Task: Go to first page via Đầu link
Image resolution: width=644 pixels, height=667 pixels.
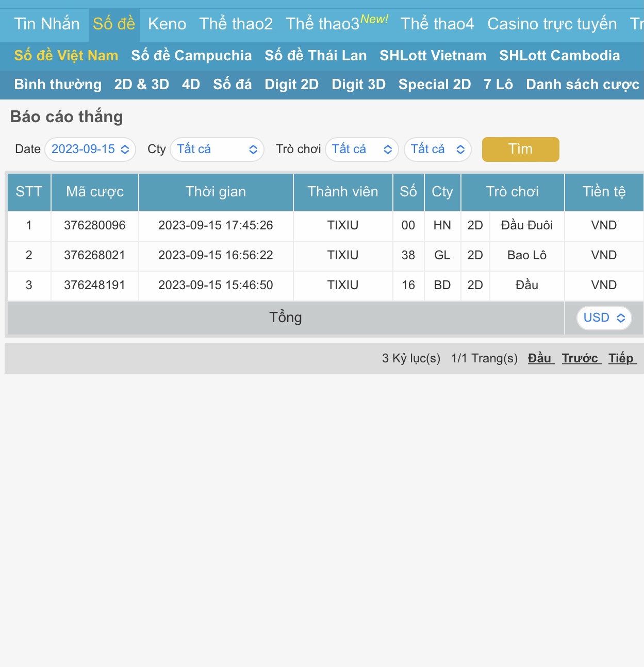Action: point(540,358)
